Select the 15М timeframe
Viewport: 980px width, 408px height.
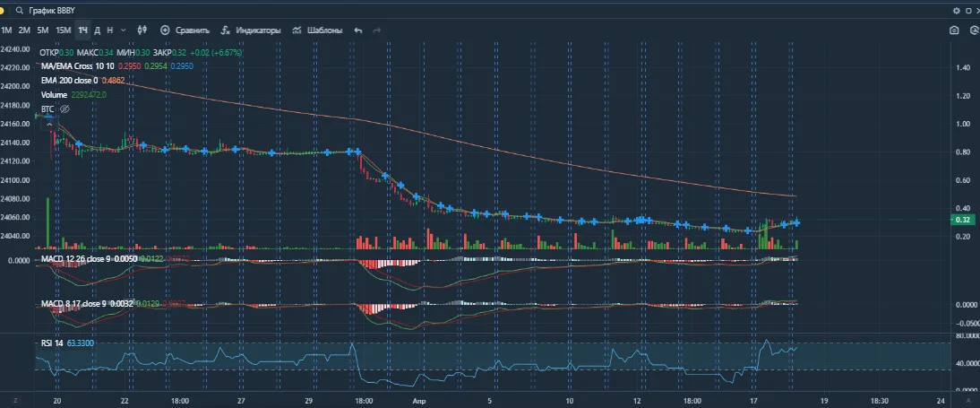(x=63, y=30)
